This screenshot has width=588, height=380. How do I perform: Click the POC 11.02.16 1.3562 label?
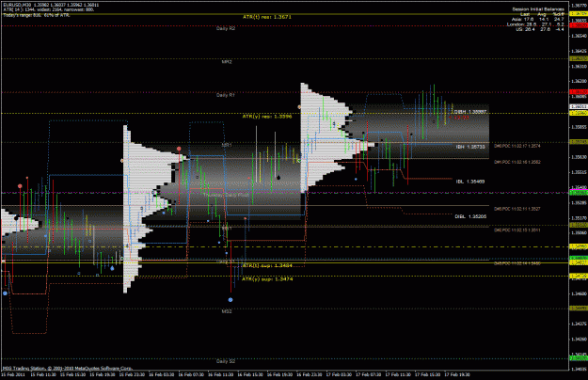pos(517,163)
